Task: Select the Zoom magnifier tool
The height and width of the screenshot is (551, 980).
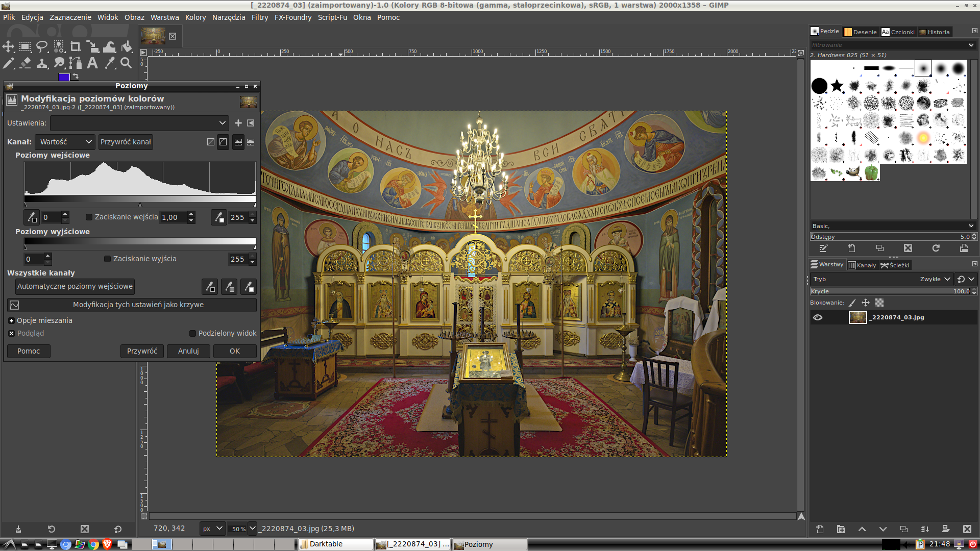Action: point(126,63)
